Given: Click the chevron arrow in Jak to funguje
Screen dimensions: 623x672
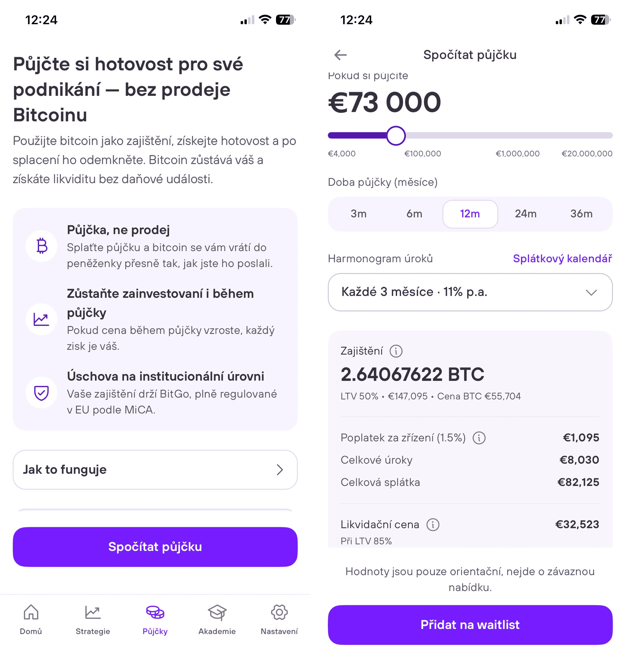Looking at the screenshot, I should (279, 470).
